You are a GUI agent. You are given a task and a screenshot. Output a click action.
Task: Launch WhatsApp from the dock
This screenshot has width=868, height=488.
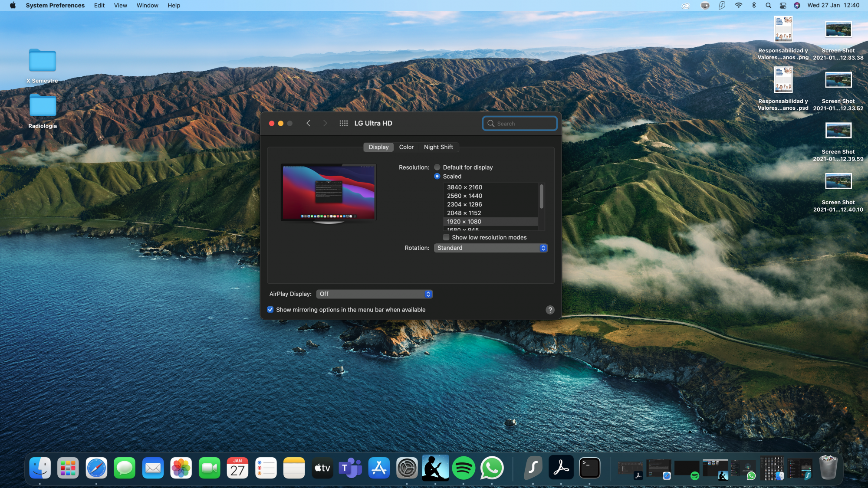pos(492,468)
